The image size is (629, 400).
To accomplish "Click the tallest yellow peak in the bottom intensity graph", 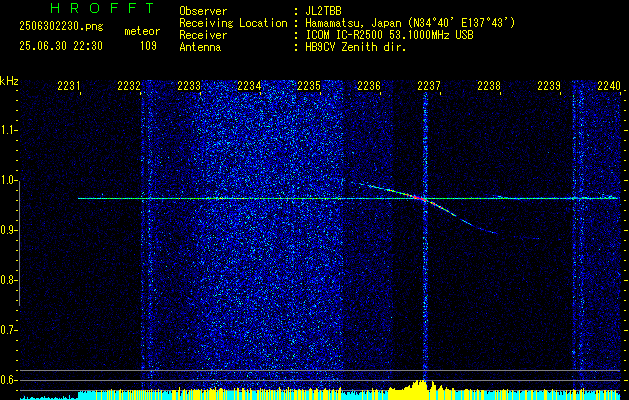I will [421, 389].
